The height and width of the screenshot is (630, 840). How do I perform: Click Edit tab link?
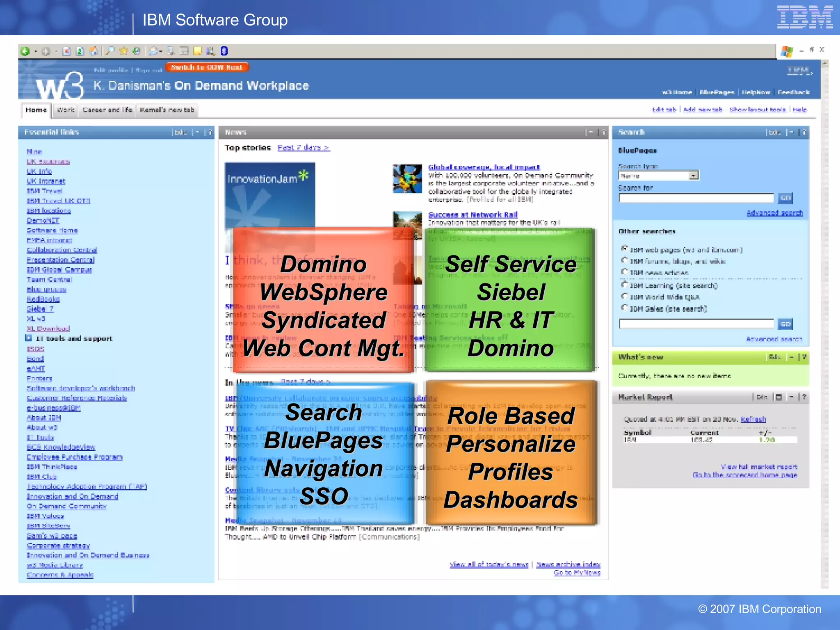click(664, 110)
